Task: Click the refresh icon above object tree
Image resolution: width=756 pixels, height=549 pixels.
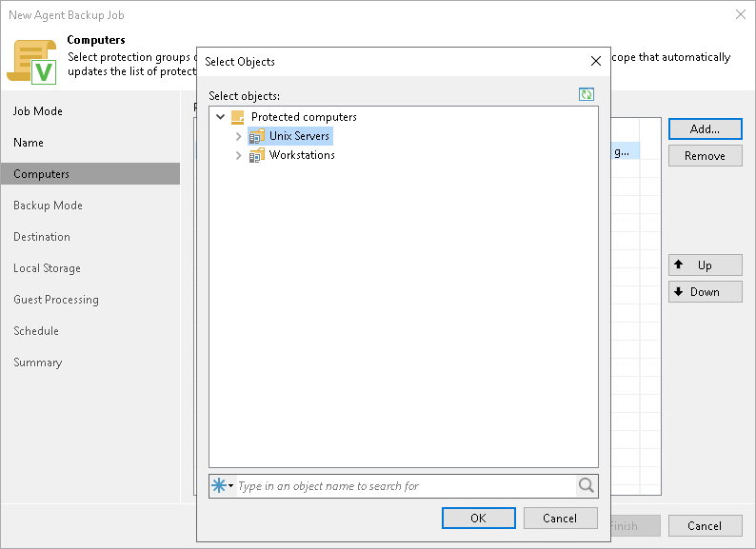Action: click(x=587, y=94)
